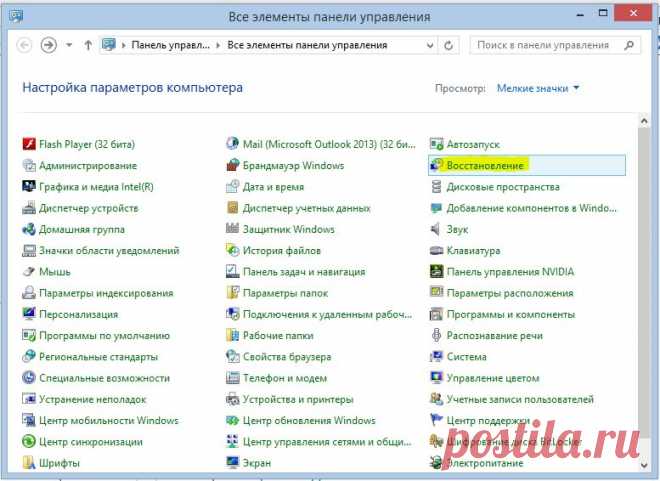Viewport: 660px width, 481px height.
Task: Click the Панель управл... breadcrumb
Action: (170, 45)
